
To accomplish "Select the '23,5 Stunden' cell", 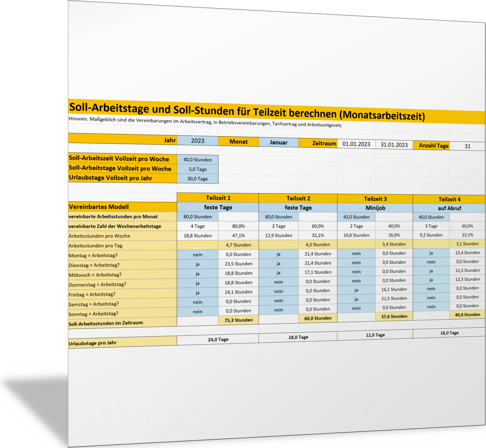I will coord(238,264).
